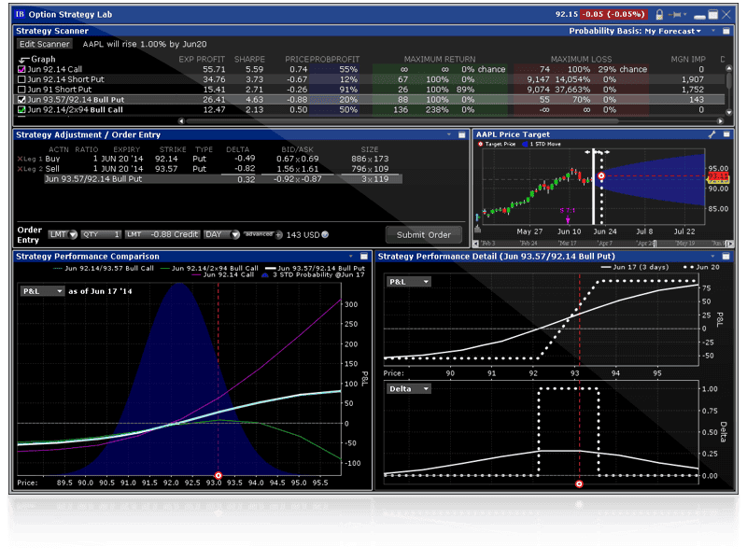Open the DAY time-in-force dropdown
This screenshot has width=747, height=560.
coord(221,234)
